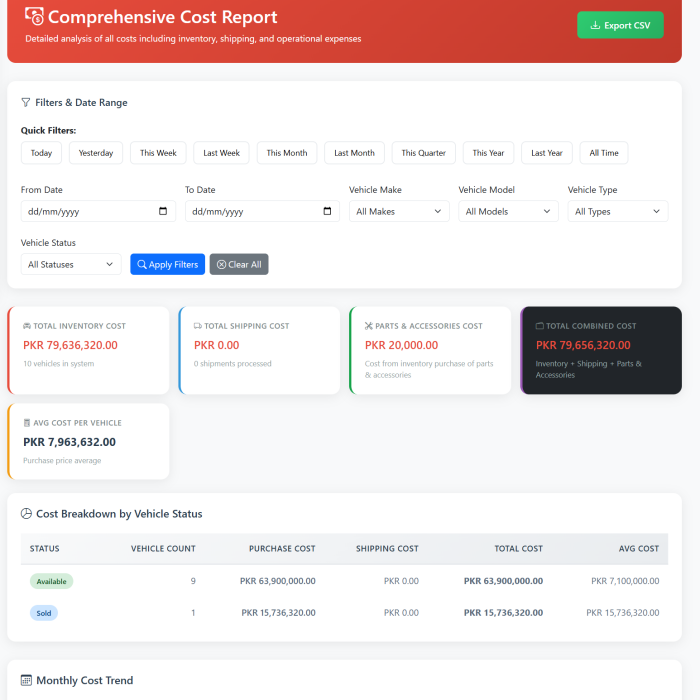Export the report as CSV
This screenshot has height=700, width=700.
(x=620, y=25)
